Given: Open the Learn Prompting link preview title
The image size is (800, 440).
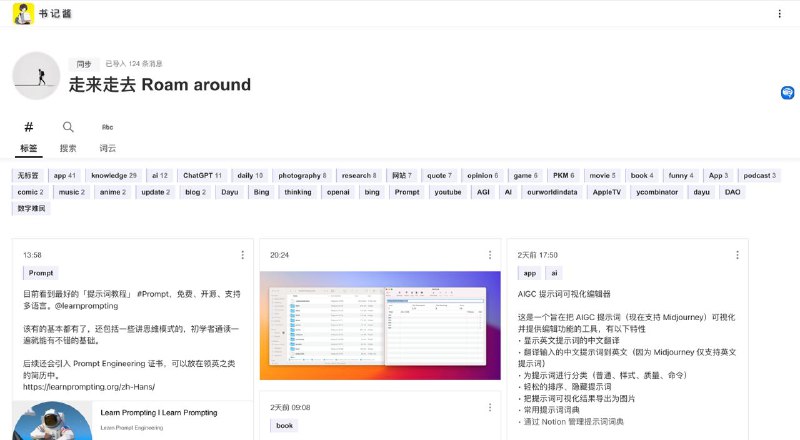Looking at the screenshot, I should coord(159,412).
